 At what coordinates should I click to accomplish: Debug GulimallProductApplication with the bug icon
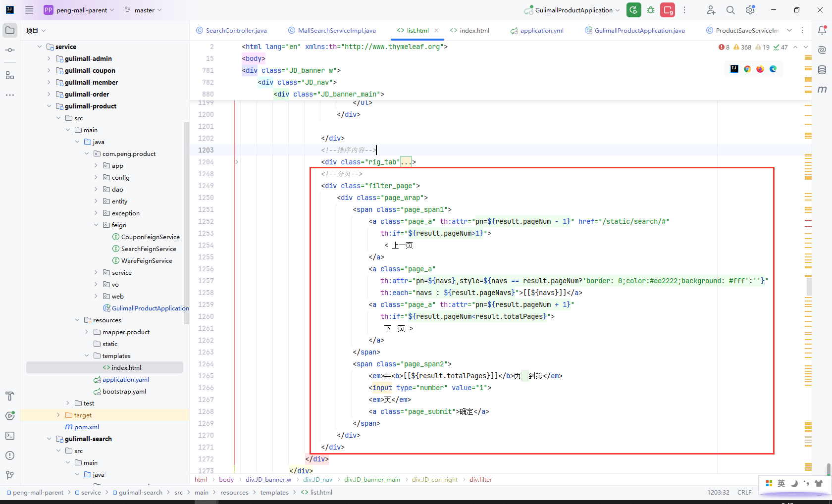[x=651, y=10]
